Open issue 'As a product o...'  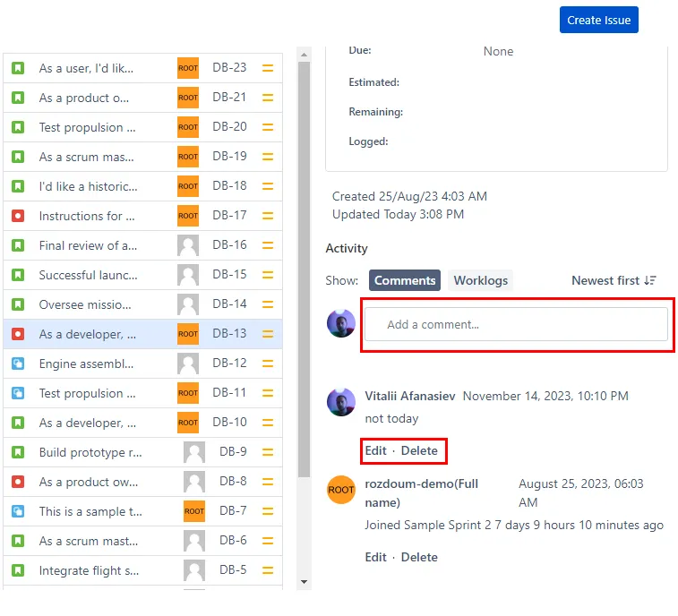[x=84, y=98]
